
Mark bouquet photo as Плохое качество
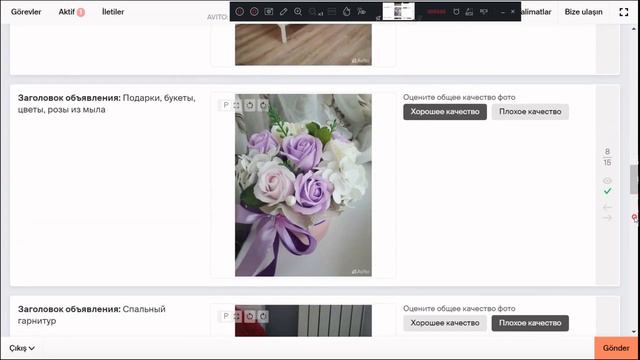click(x=530, y=112)
